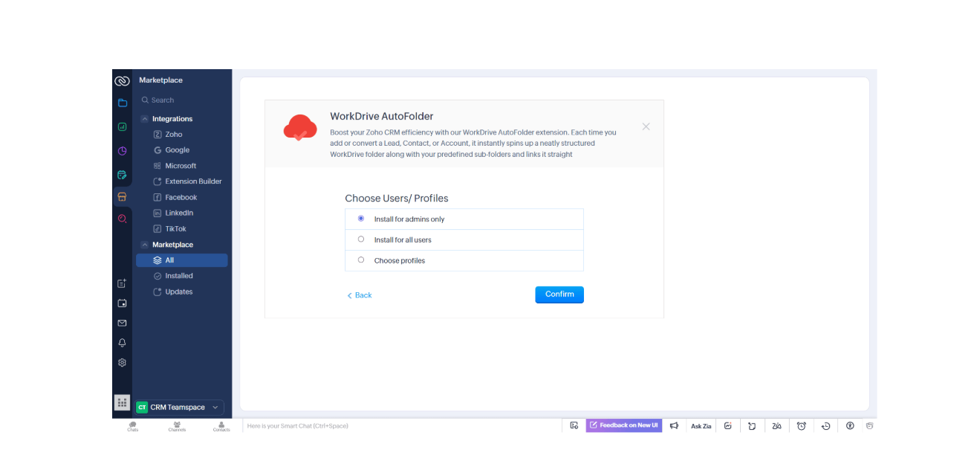Collapse the Integrations section

145,119
